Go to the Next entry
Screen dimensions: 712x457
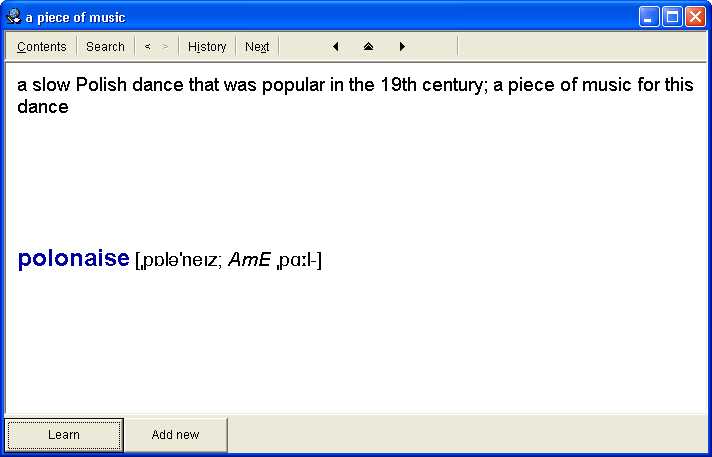click(x=257, y=47)
